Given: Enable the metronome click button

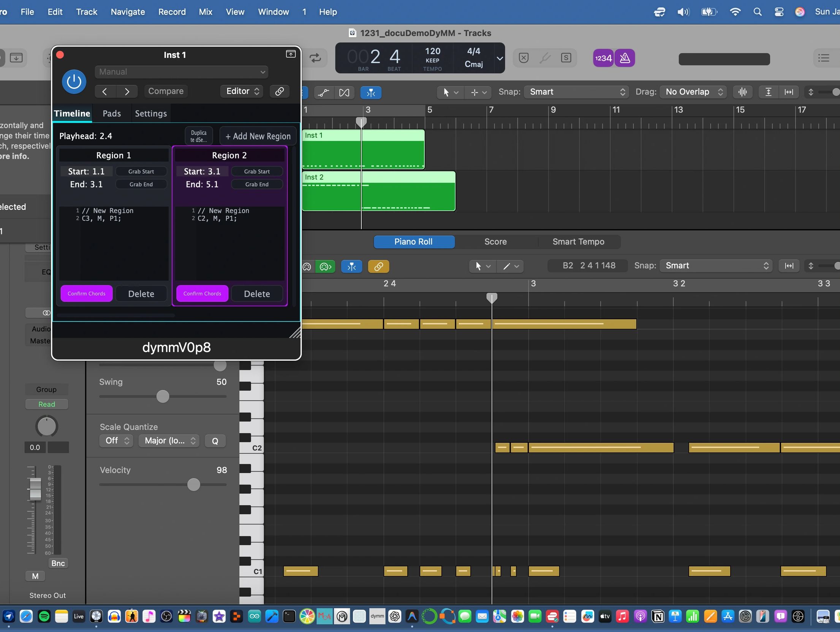Looking at the screenshot, I should (625, 58).
